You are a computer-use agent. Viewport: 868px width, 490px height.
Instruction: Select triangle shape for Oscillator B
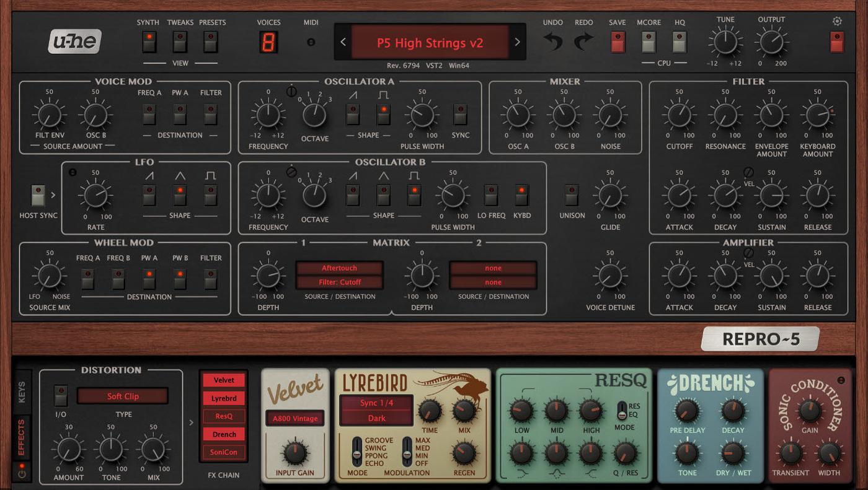tap(383, 195)
